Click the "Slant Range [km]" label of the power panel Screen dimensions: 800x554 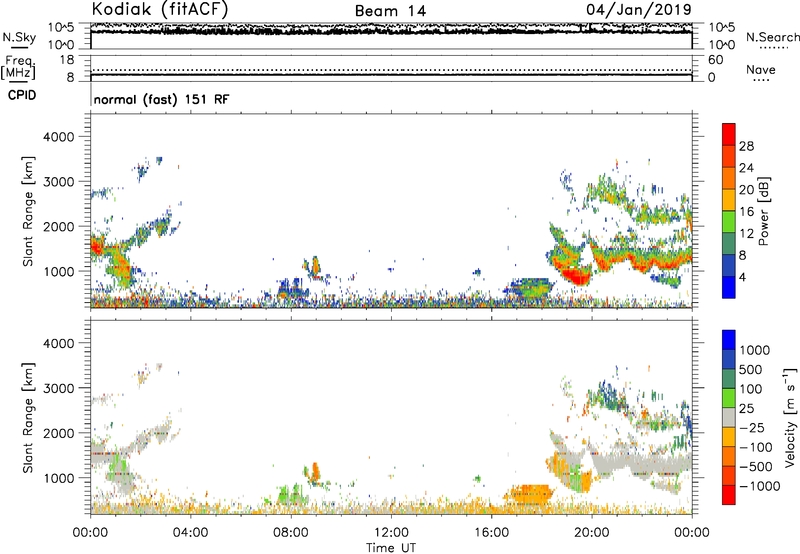pyautogui.click(x=28, y=211)
